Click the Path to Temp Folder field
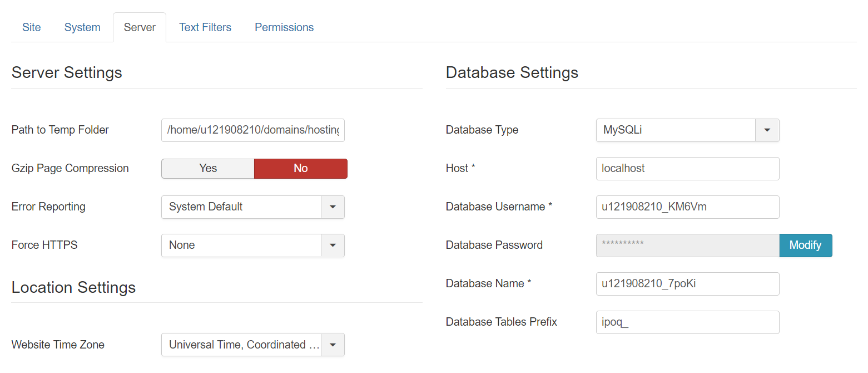The width and height of the screenshot is (868, 373). (253, 130)
